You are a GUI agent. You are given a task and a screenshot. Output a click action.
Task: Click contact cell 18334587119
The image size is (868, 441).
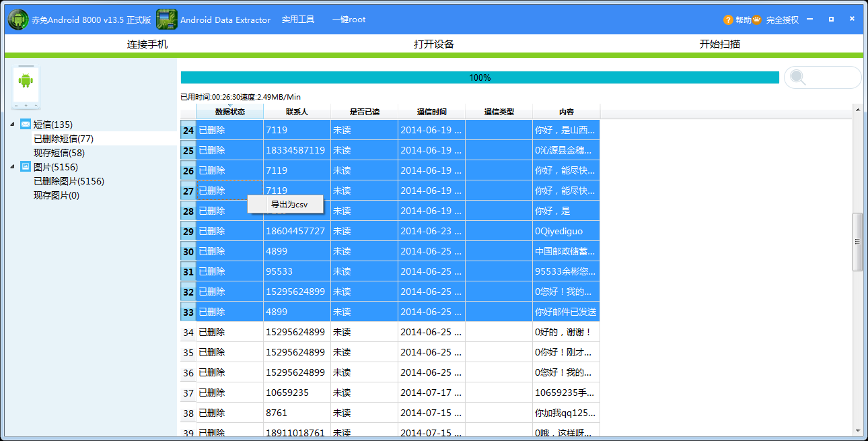pos(297,150)
